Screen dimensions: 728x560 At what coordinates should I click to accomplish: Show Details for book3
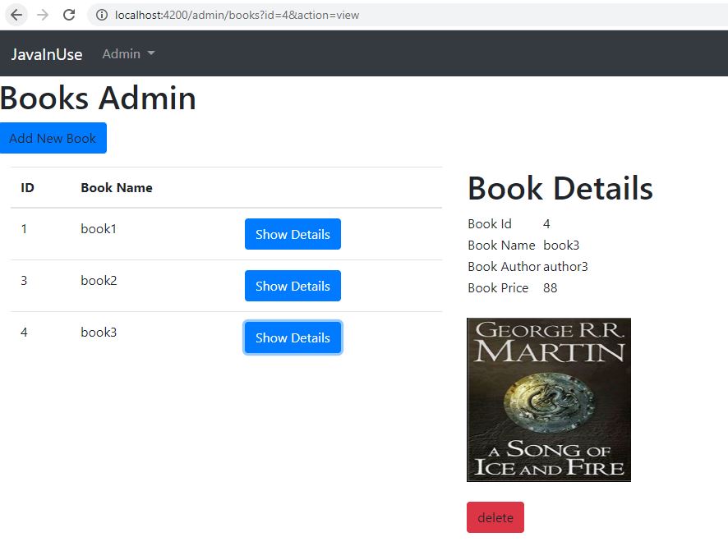293,337
